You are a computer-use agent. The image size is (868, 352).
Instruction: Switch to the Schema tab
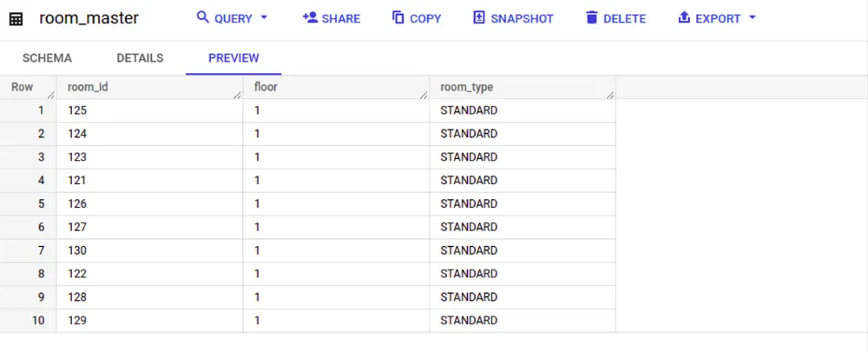coord(47,58)
